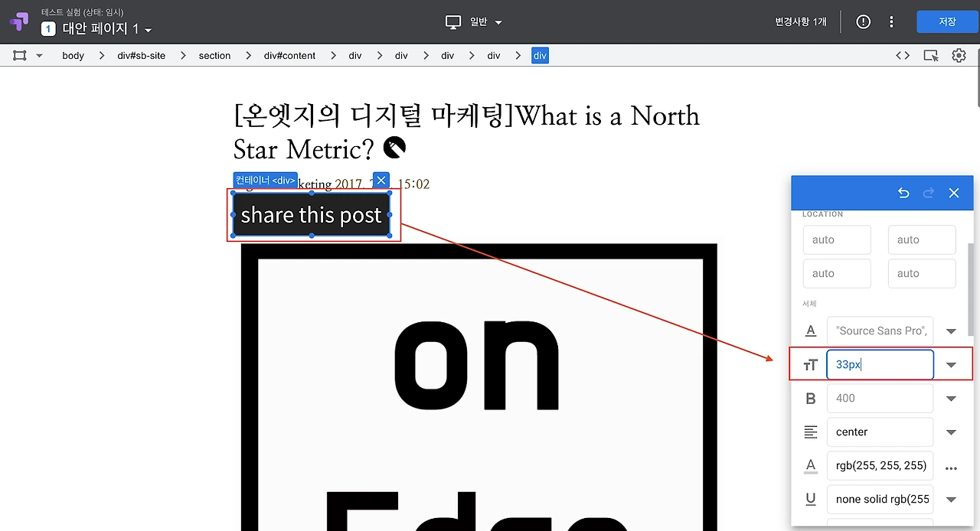This screenshot has width=980, height=531.
Task: Click the text decoration none solid field
Action: pyautogui.click(x=880, y=499)
